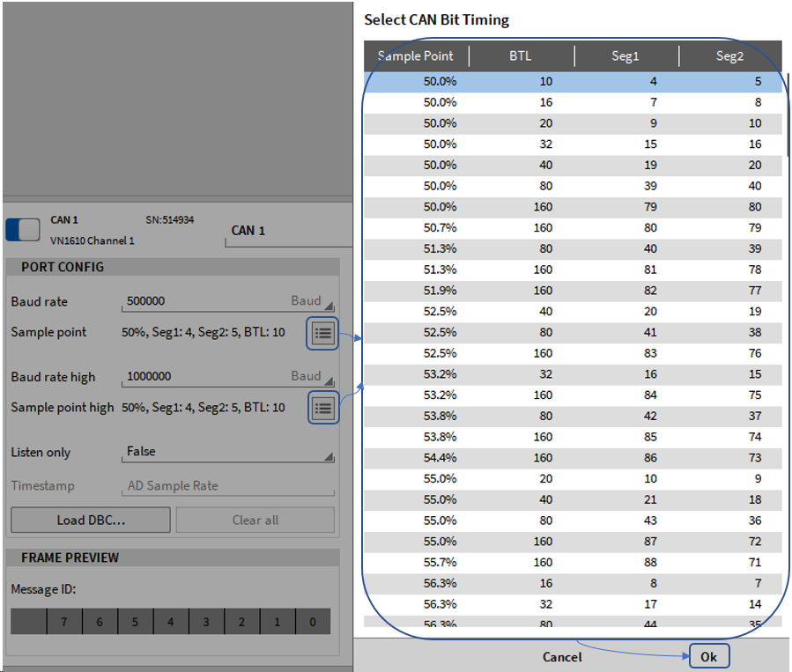Screen dimensions: 792x672
Task: Toggle bit 0 in the frame preview
Action: [x=313, y=622]
